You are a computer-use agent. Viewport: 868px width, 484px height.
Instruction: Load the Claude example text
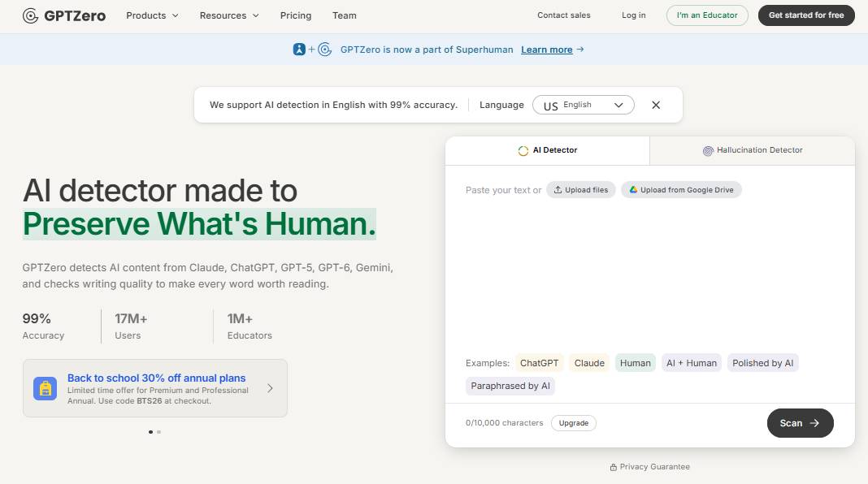(x=589, y=363)
